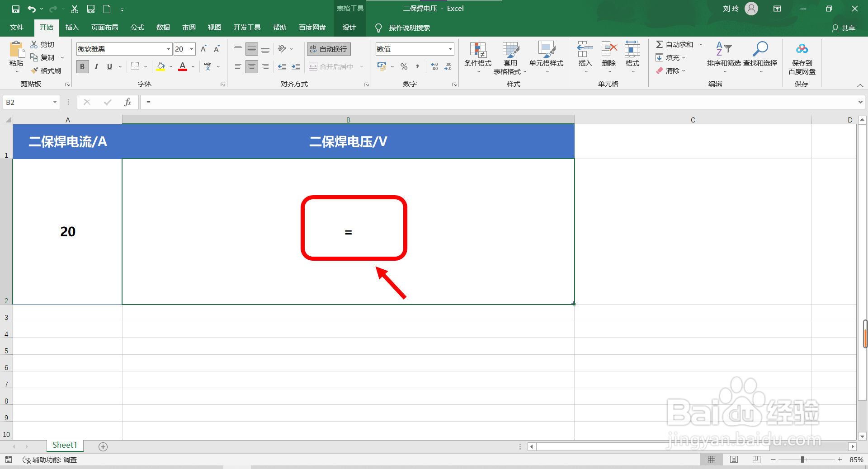
Task: Toggle top vertical alignment
Action: [x=238, y=49]
